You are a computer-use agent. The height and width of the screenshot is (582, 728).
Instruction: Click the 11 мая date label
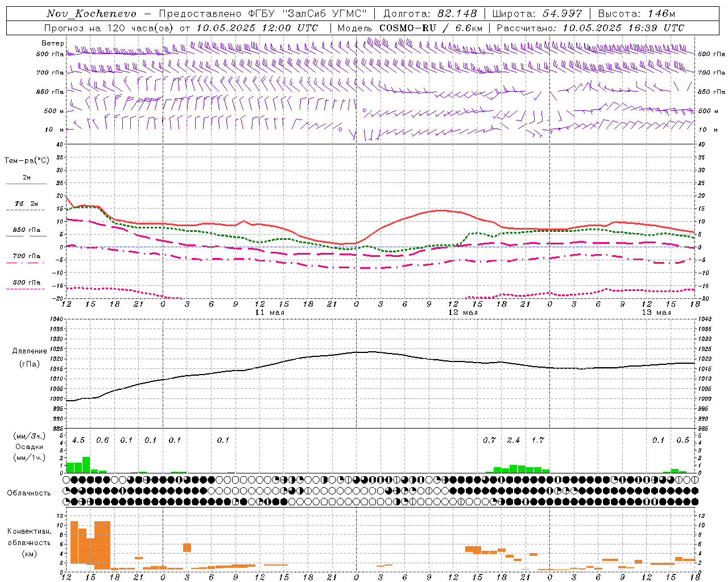click(270, 313)
